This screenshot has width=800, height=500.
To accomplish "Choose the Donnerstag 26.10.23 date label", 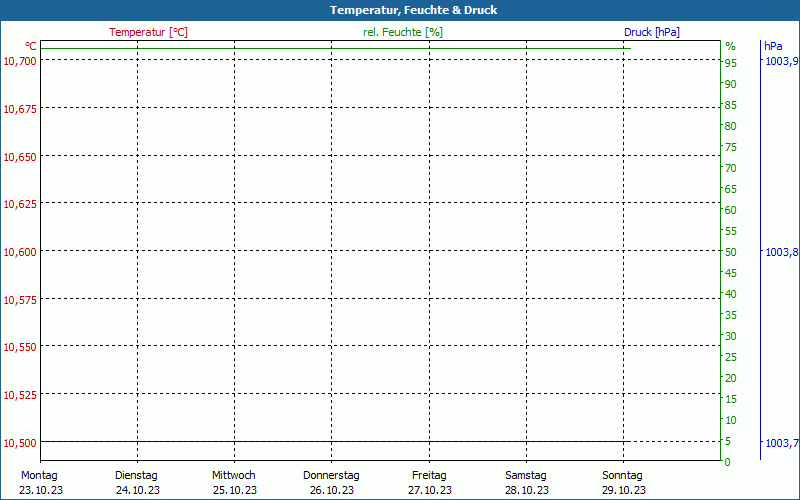I will point(331,482).
